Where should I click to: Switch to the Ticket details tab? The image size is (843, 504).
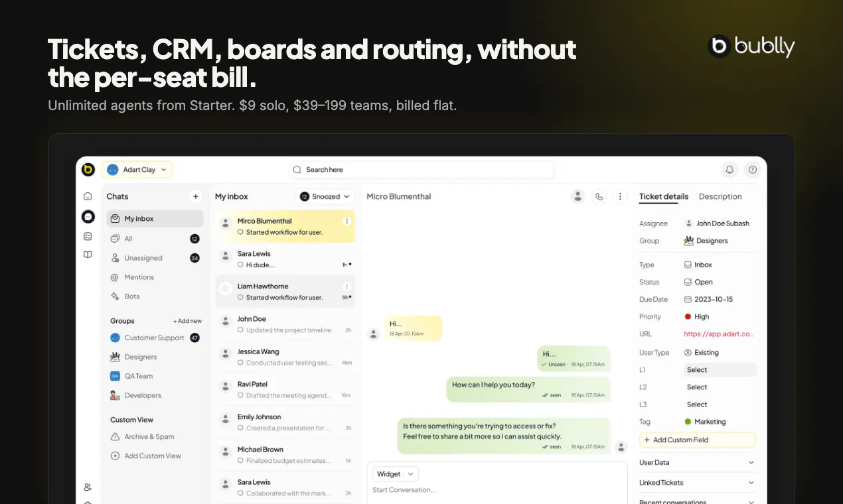point(664,196)
